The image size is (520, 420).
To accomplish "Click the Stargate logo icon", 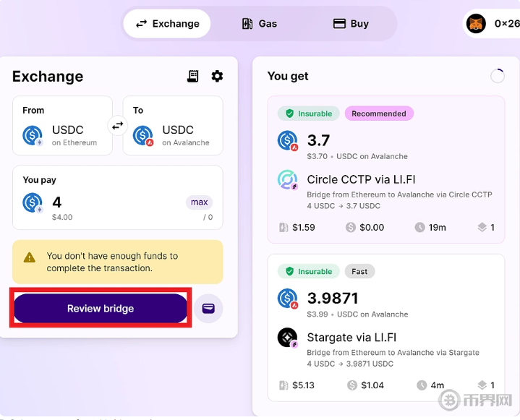I will tap(288, 338).
